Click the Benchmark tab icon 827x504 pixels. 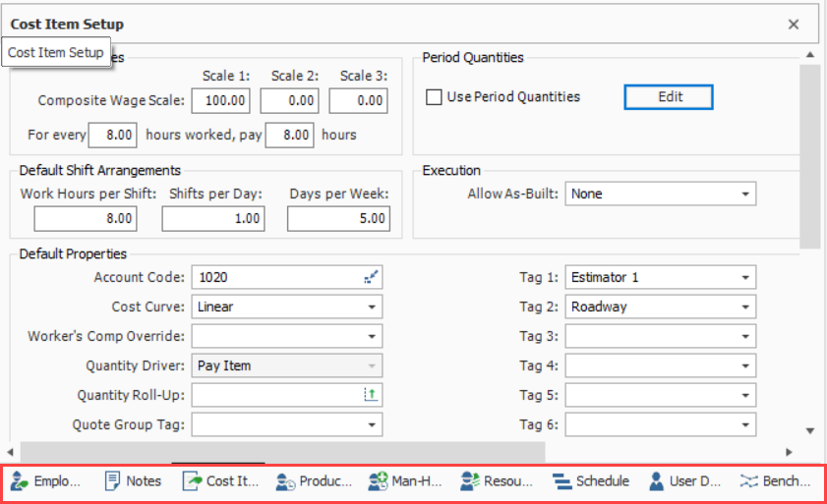tap(748, 481)
